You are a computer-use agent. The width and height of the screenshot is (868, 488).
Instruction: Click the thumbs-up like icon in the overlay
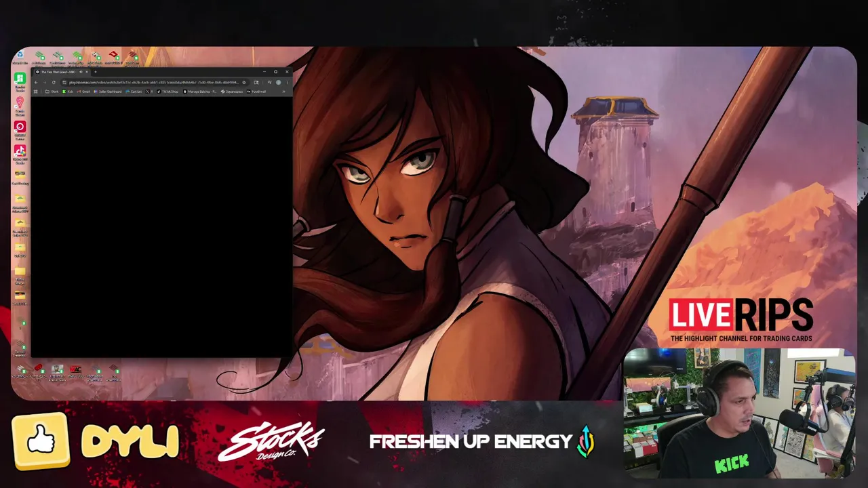(41, 441)
